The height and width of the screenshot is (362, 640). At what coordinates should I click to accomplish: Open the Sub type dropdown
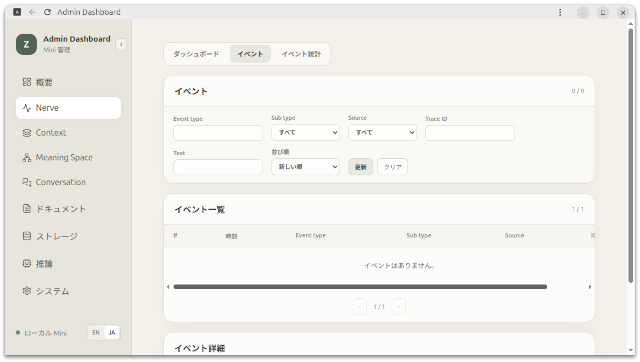[x=305, y=133]
